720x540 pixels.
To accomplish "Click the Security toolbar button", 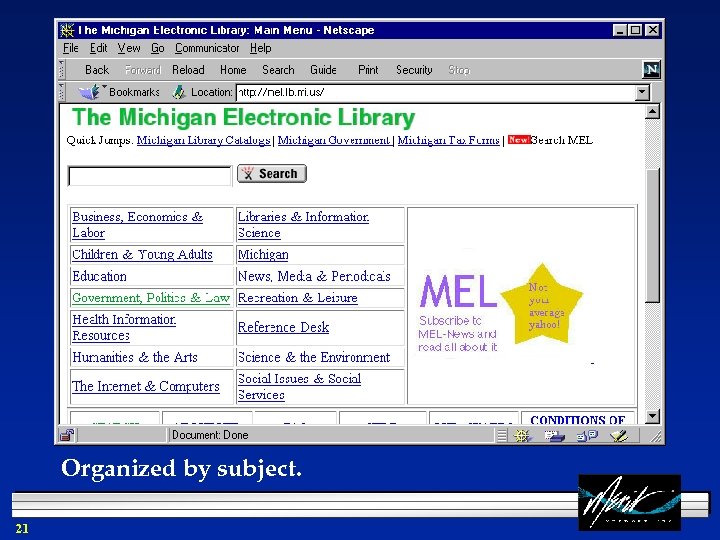I will click(414, 70).
